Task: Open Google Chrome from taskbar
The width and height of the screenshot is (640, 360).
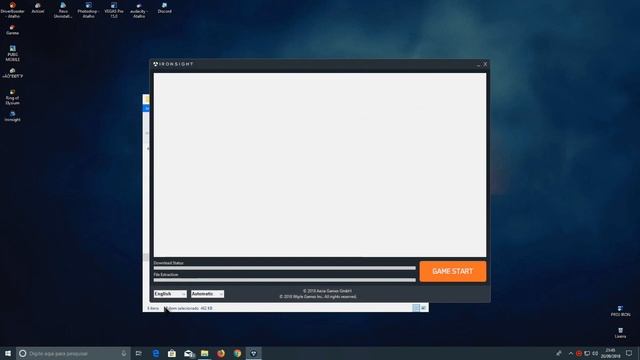Action: (x=237, y=353)
